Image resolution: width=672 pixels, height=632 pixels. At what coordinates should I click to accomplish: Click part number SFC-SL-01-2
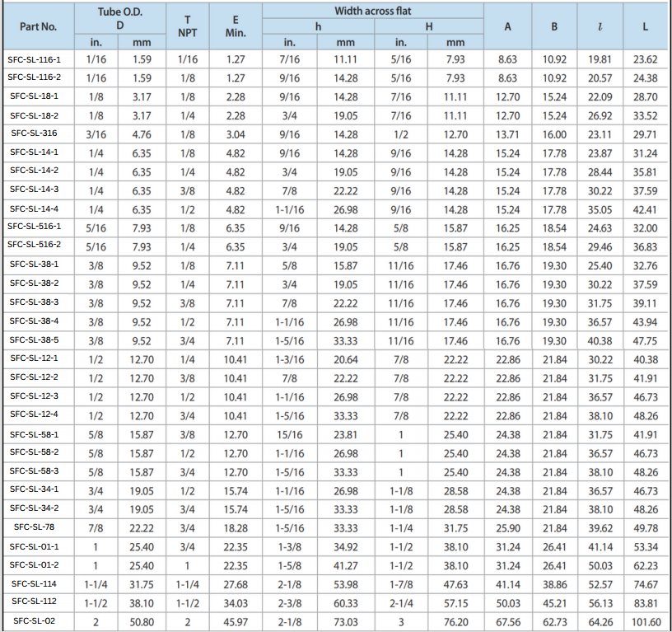38,564
